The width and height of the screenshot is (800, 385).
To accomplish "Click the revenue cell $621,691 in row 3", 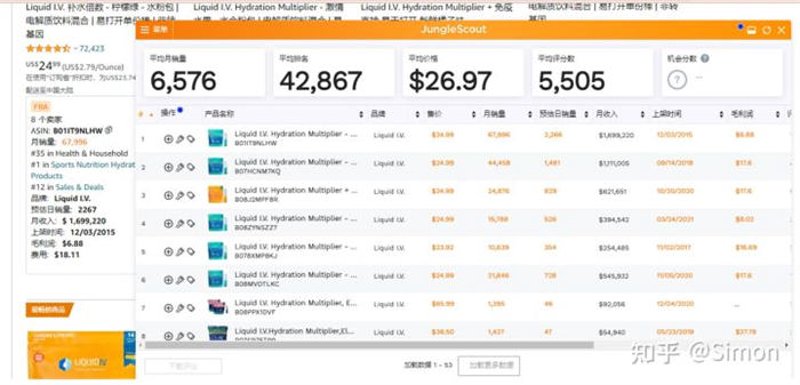I will point(614,192).
